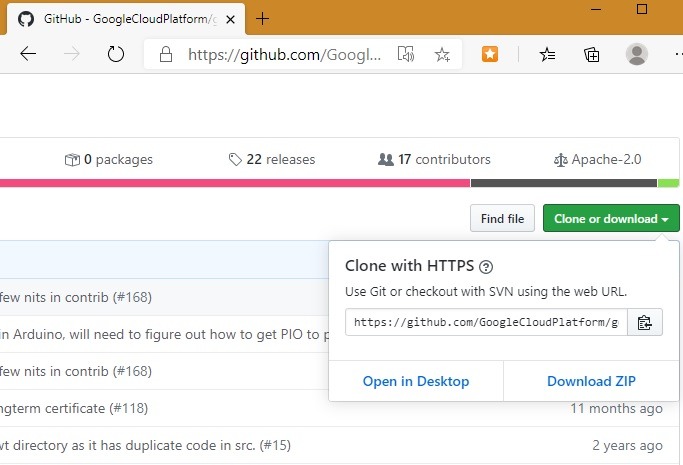Viewport: 683px width, 465px height.
Task: Click the pink language bar segment
Action: 235,183
